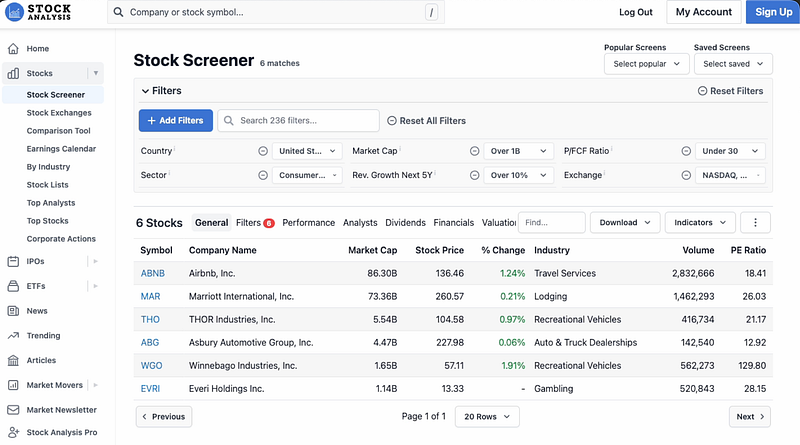This screenshot has width=800, height=445.
Task: Click the IPOs sidebar icon
Action: click(x=13, y=261)
